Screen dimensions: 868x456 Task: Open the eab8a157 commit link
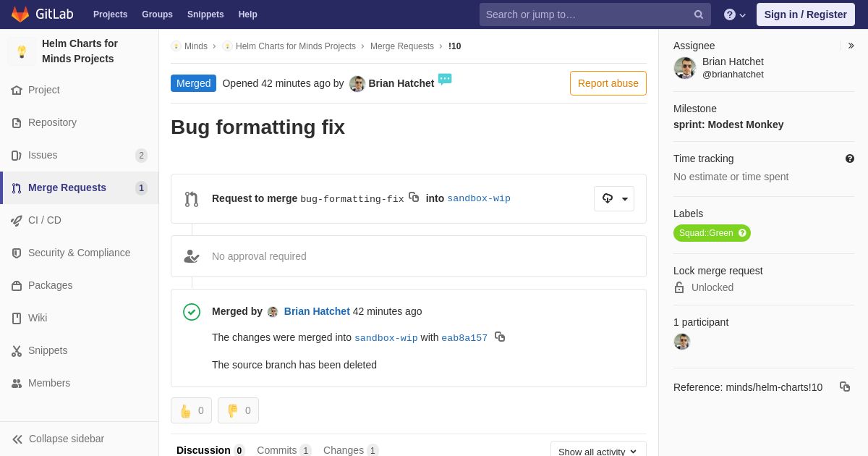464,338
